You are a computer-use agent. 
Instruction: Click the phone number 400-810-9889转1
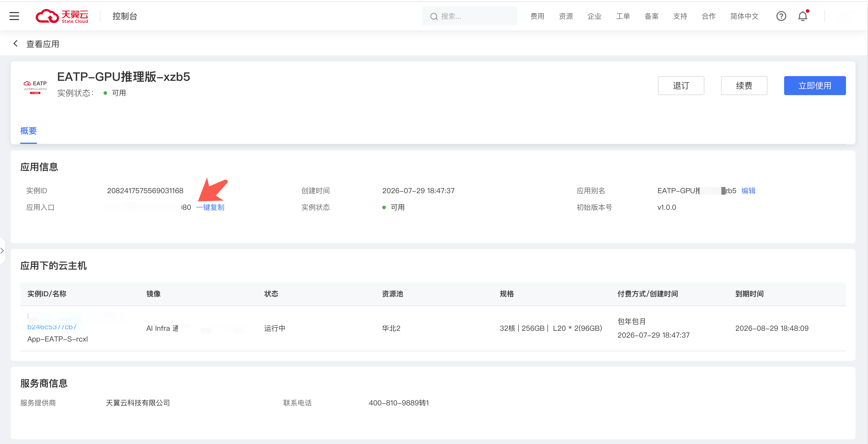(x=399, y=403)
